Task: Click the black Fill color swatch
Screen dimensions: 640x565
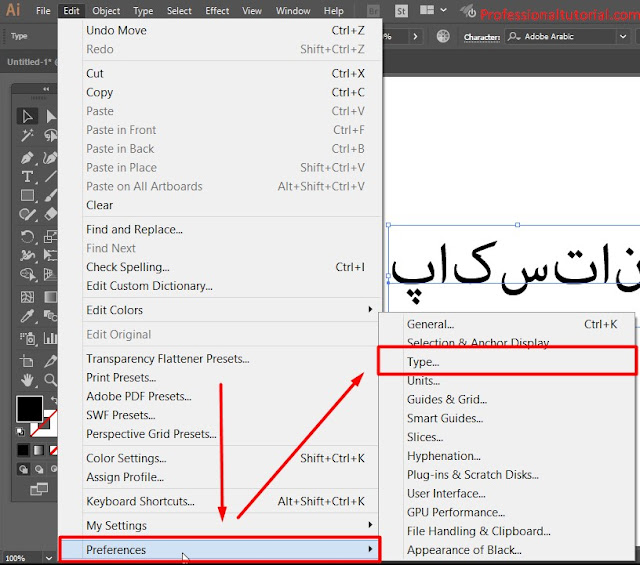Action: [x=29, y=409]
